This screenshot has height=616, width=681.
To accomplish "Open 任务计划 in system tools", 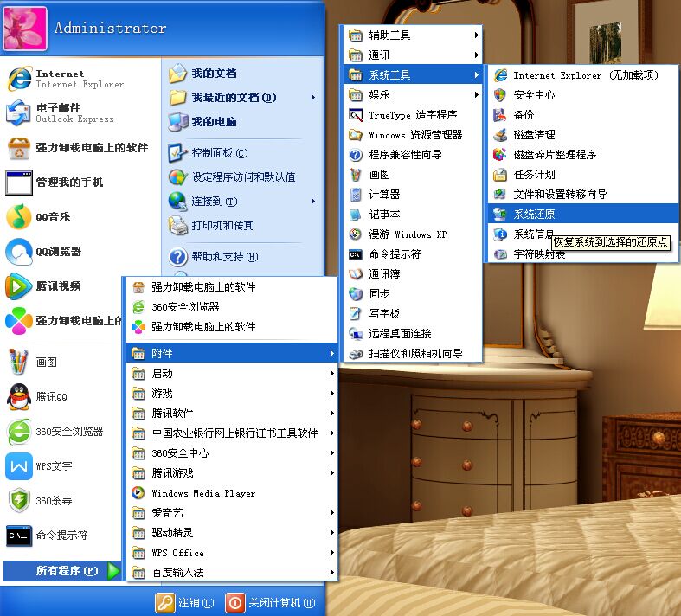I will pos(582,175).
